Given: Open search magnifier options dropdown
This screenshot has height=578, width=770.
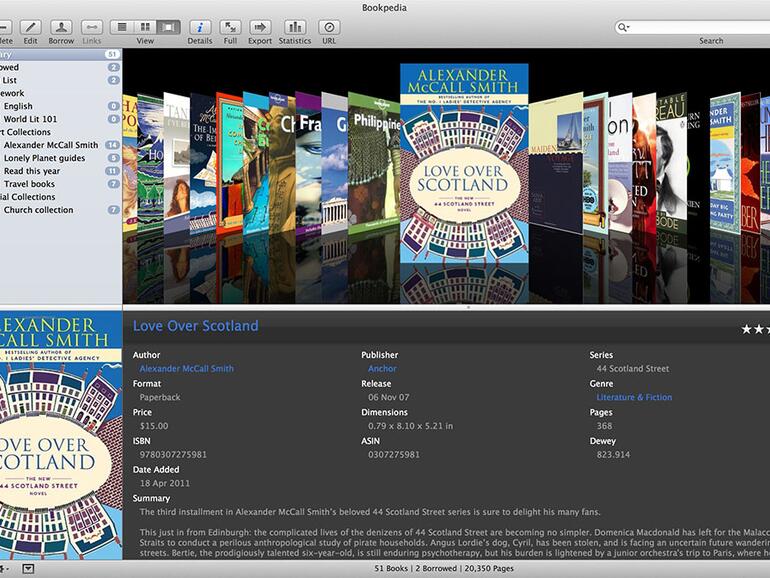Looking at the screenshot, I should point(624,27).
